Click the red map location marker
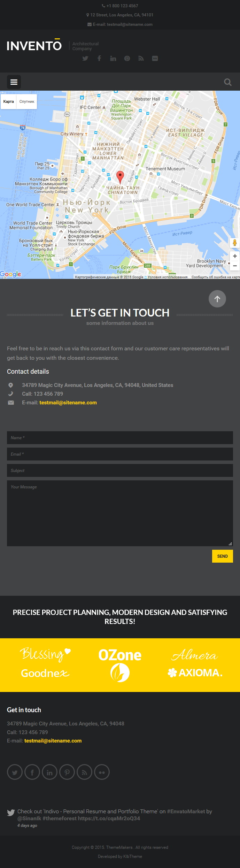Image resolution: width=240 pixels, height=868 pixels. coord(120,177)
